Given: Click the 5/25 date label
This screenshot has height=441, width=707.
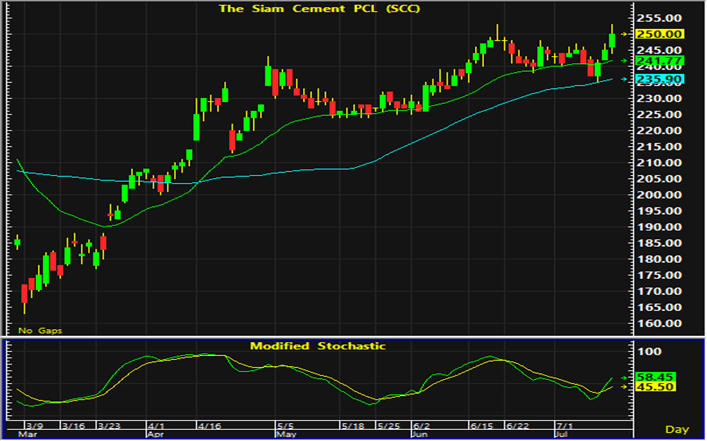Looking at the screenshot, I should click(388, 426).
